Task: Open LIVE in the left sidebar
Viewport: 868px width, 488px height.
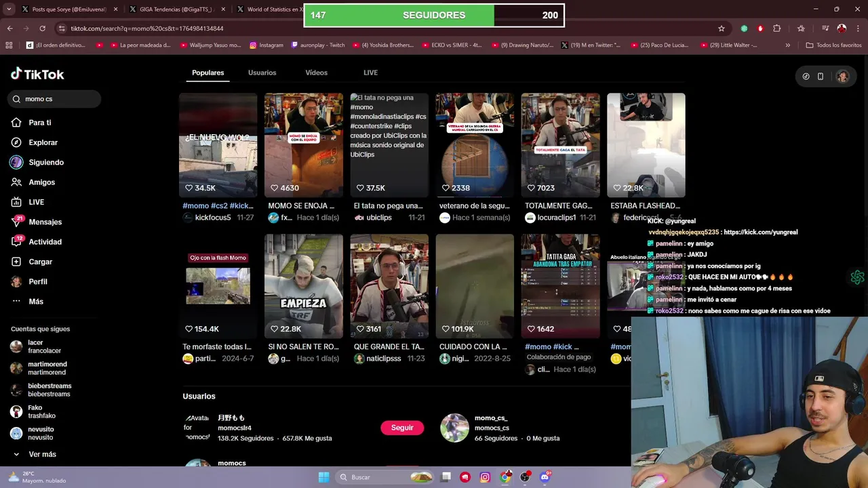Action: pyautogui.click(x=36, y=202)
